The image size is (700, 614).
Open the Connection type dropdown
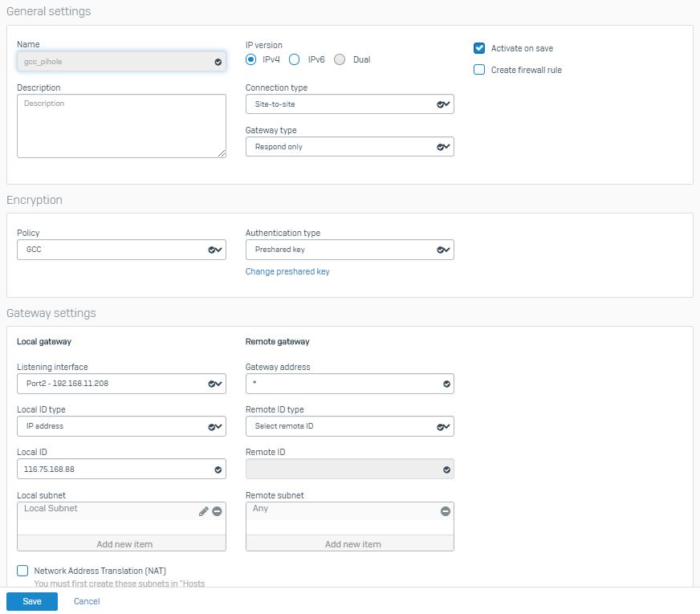click(x=349, y=104)
